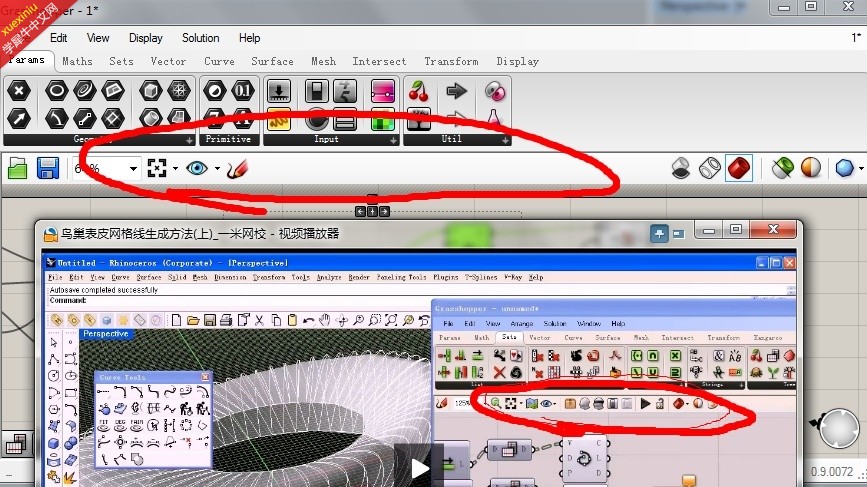The width and height of the screenshot is (867, 487).
Task: Click the version text 0.9.0072
Action: click(832, 472)
